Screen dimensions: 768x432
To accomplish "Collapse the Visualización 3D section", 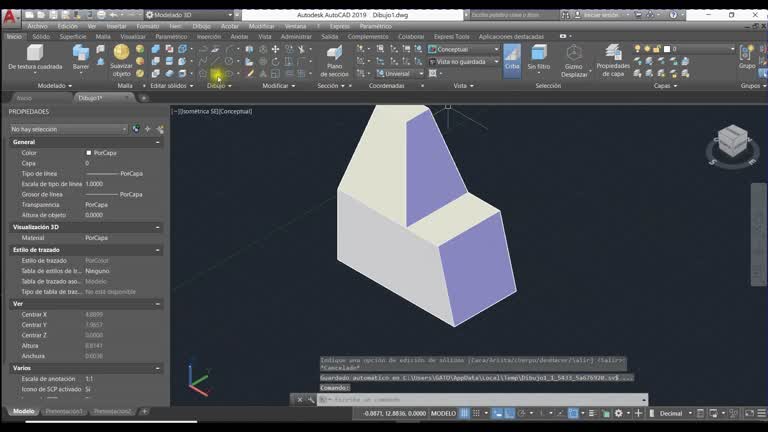I will (x=157, y=227).
